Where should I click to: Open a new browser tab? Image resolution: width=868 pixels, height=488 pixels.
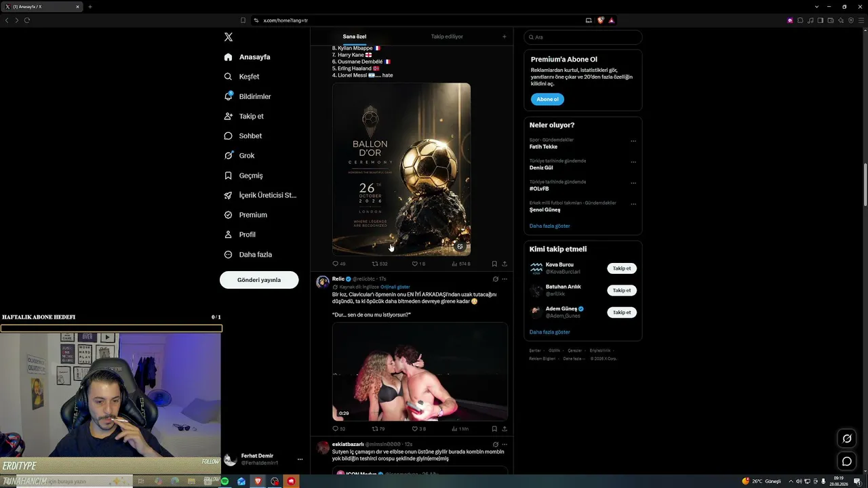pyautogui.click(x=90, y=7)
